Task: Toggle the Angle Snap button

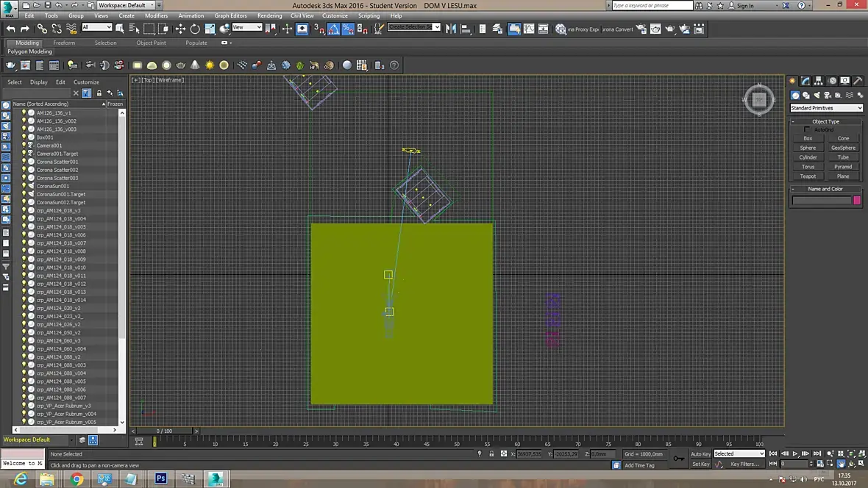Action: tap(333, 29)
